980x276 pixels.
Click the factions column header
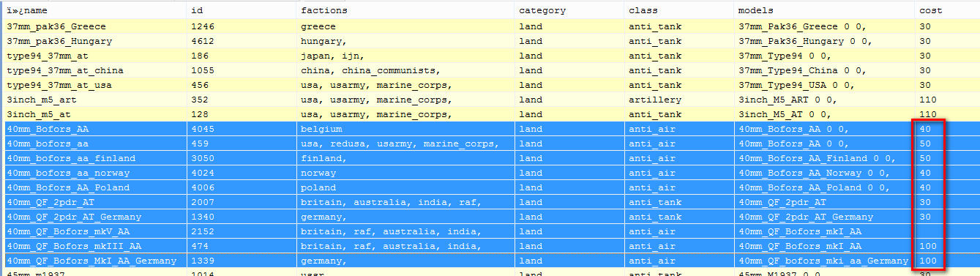pyautogui.click(x=406, y=11)
